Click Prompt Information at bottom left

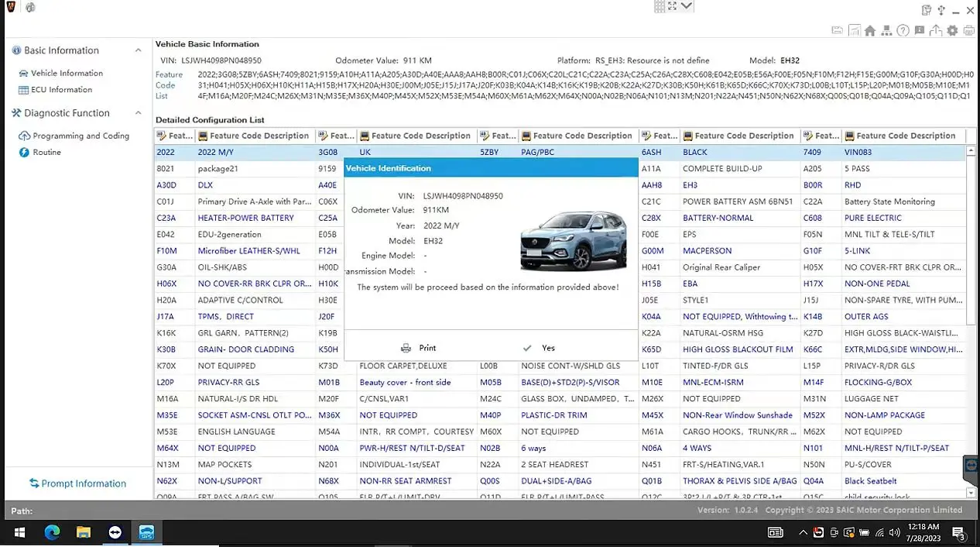(x=77, y=483)
